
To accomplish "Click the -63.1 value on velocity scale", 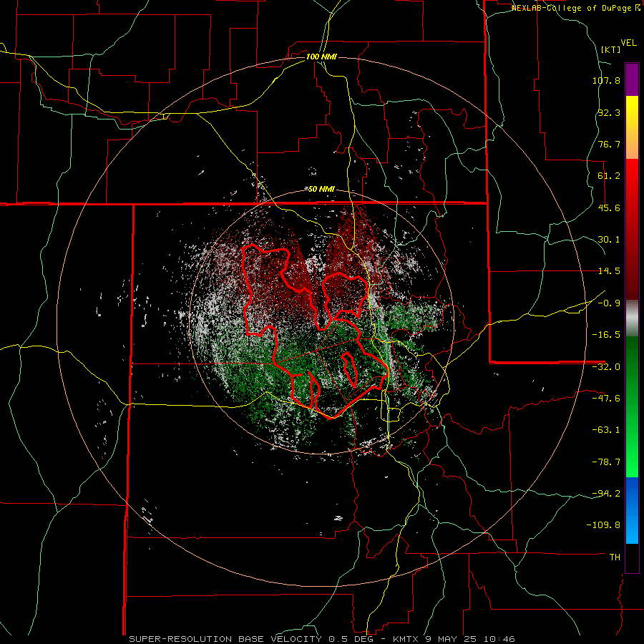I will point(606,430).
